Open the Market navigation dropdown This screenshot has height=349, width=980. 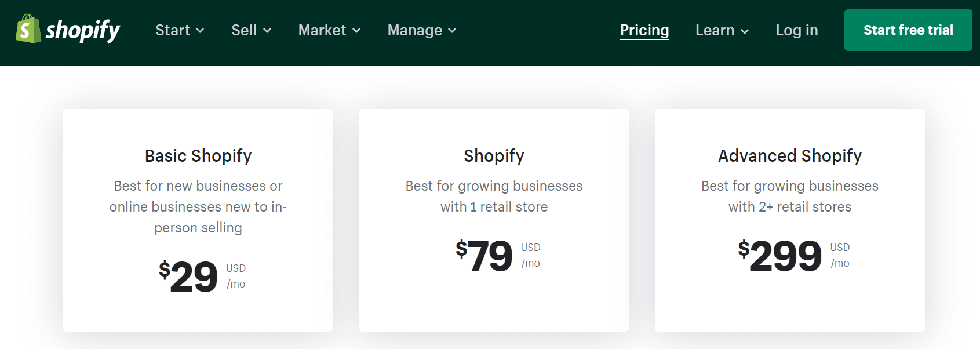click(322, 30)
